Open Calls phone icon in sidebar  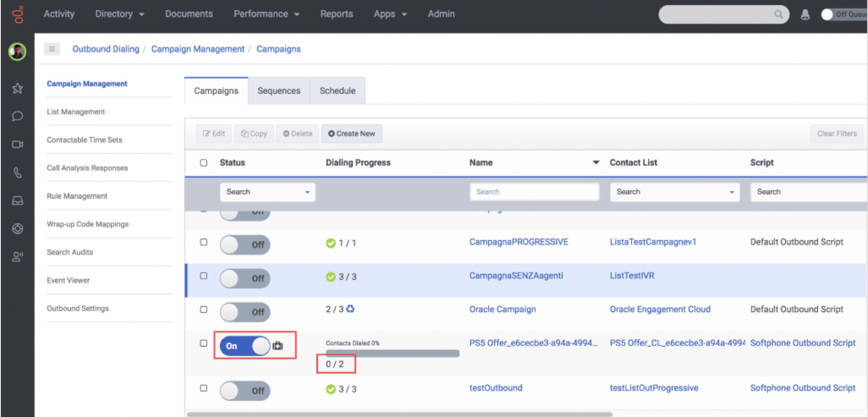[x=17, y=173]
